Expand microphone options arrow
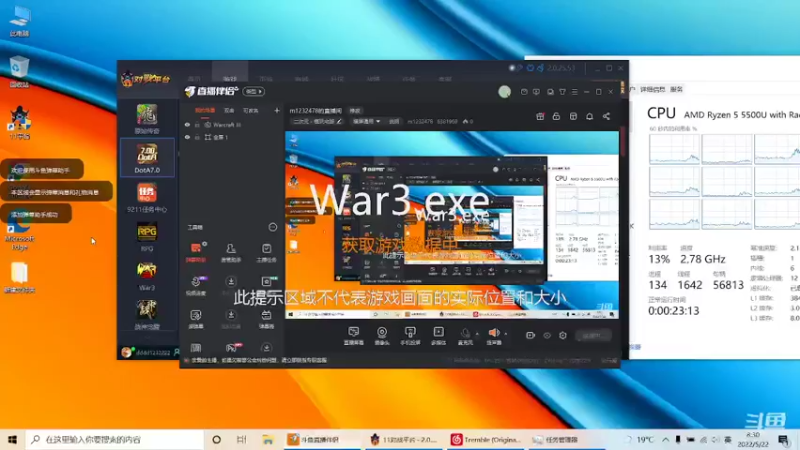Viewport: 800px width, 450px height. 478,334
